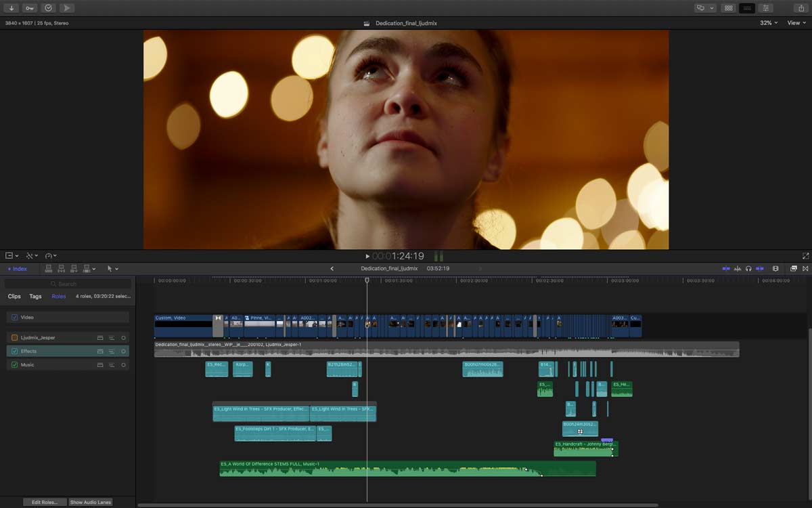Select ES_A World Of Difference music clip

[407, 469]
